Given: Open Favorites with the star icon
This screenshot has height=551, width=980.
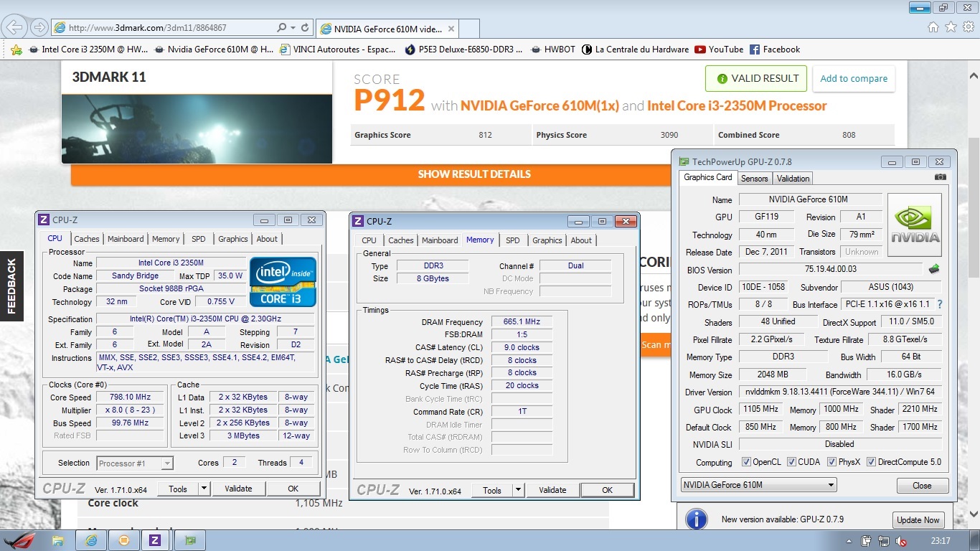Looking at the screenshot, I should pyautogui.click(x=951, y=27).
